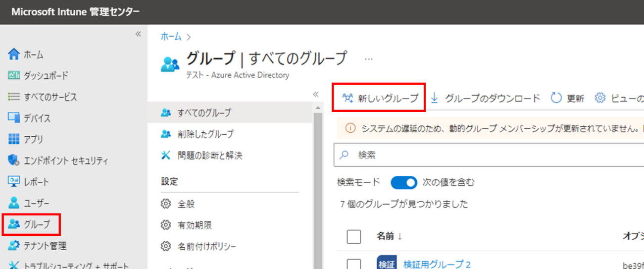This screenshot has height=269, width=644.
Task: Click the view settings gear icon in toolbar
Action: tap(600, 98)
